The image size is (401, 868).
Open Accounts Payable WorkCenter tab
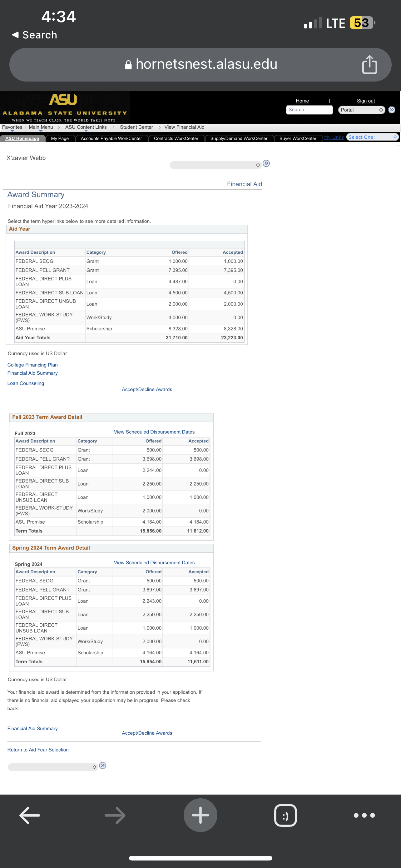point(111,138)
